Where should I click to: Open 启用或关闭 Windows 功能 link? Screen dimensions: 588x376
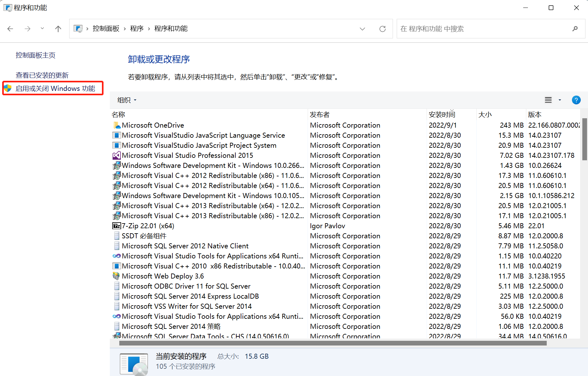[x=55, y=89]
